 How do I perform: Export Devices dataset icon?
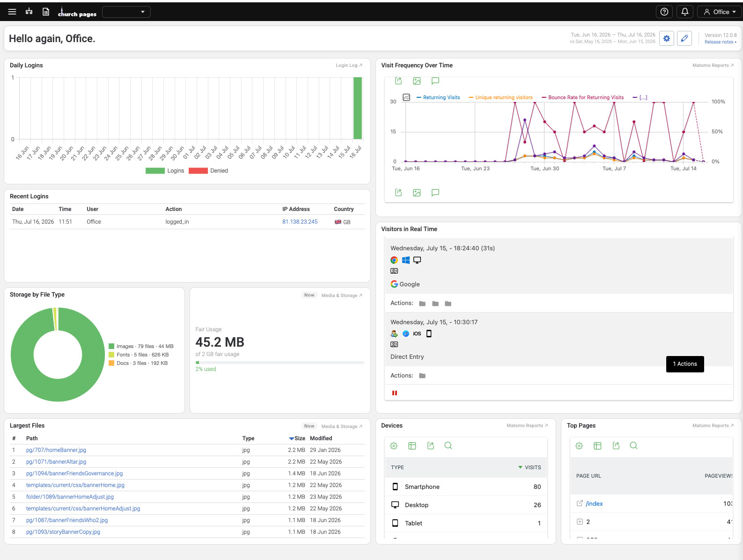click(x=431, y=446)
